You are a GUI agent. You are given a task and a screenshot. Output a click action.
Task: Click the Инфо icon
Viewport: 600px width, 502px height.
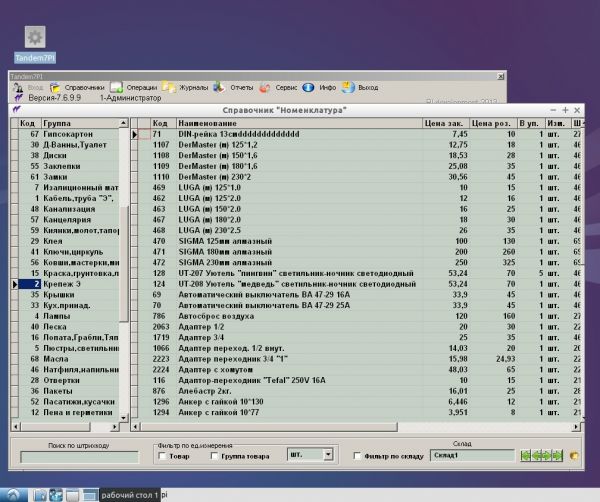309,87
